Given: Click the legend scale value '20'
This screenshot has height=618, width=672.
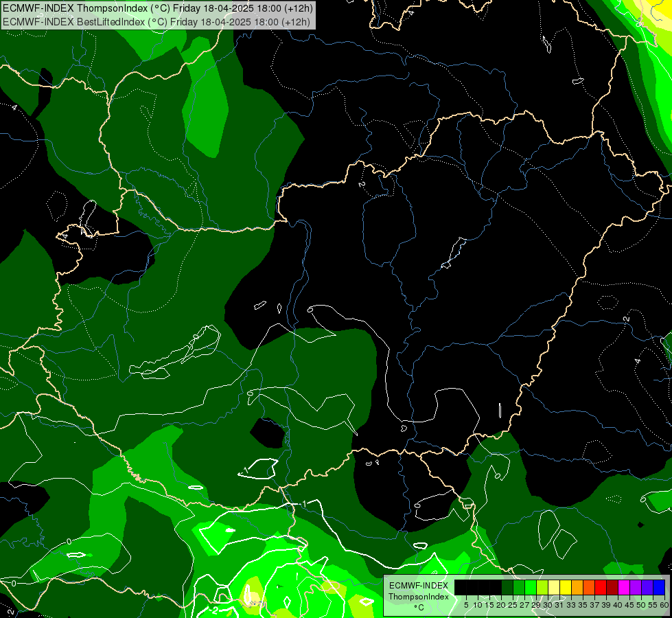Looking at the screenshot, I should click(501, 605).
